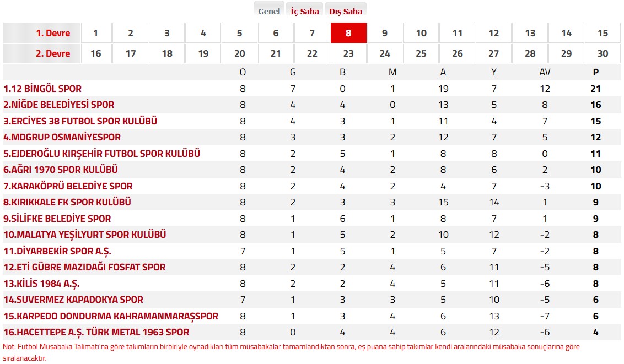Pick week 12 from the week grid
This screenshot has height=364, width=624.
coord(494,33)
